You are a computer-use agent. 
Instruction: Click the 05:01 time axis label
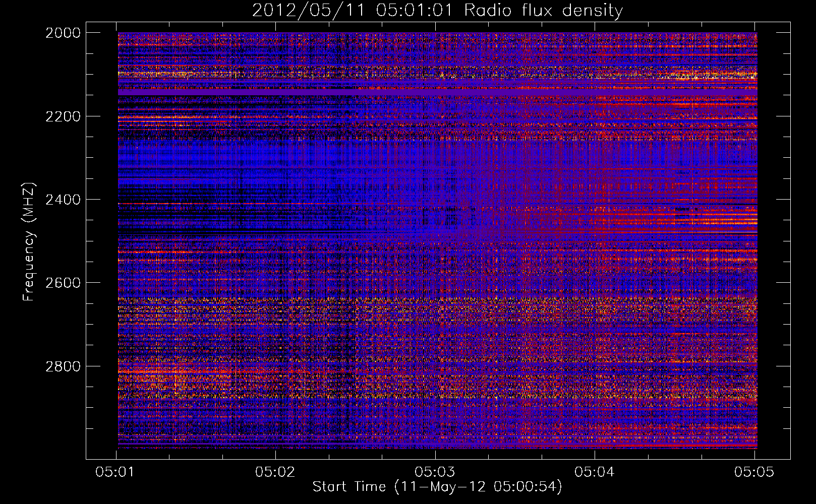pyautogui.click(x=115, y=472)
